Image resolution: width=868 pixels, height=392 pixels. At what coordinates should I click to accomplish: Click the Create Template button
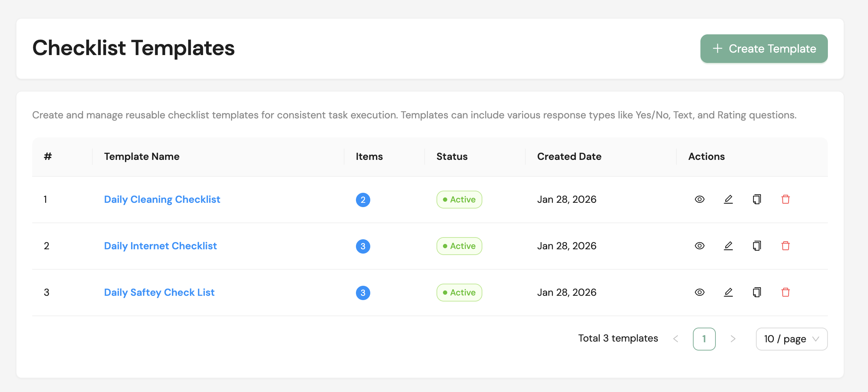[x=764, y=49]
